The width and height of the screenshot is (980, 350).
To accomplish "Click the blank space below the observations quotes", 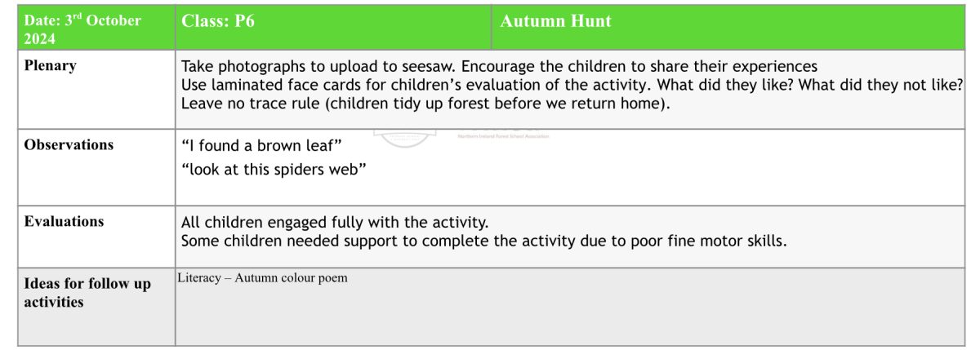I will (x=569, y=193).
